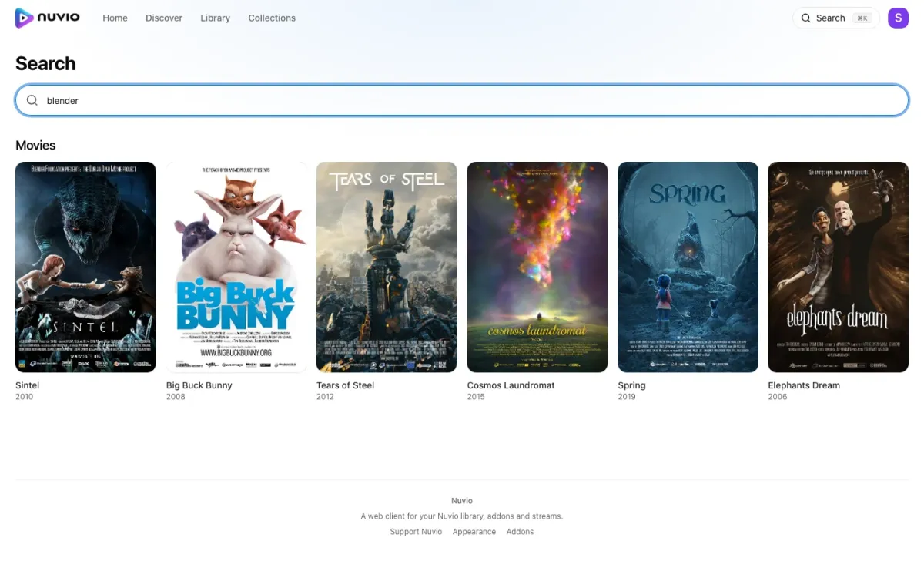Image resolution: width=924 pixels, height=578 pixels.
Task: Click the year 2012 under Tears of Steel
Action: pyautogui.click(x=325, y=397)
